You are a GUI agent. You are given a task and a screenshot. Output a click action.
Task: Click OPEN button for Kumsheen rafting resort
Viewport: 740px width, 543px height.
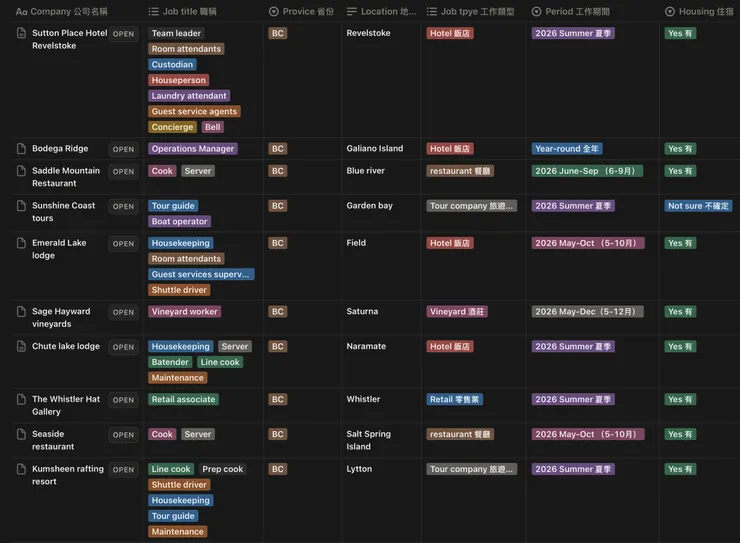(124, 470)
